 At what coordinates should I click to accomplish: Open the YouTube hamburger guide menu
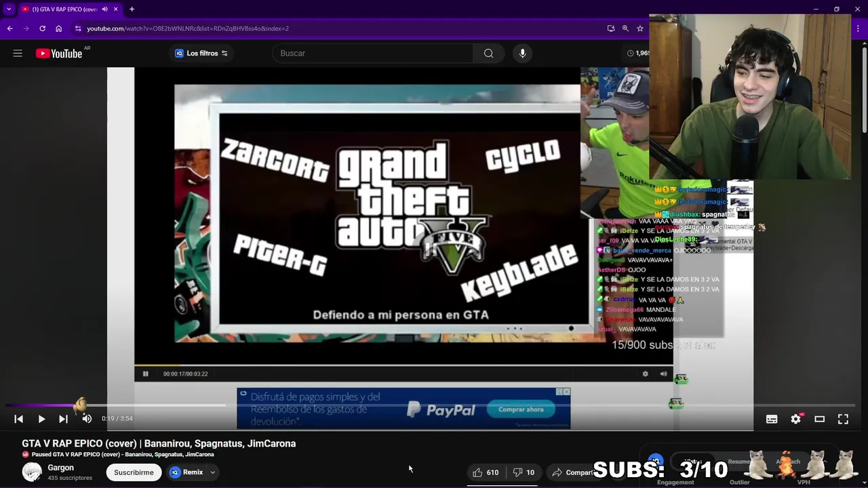click(x=18, y=54)
